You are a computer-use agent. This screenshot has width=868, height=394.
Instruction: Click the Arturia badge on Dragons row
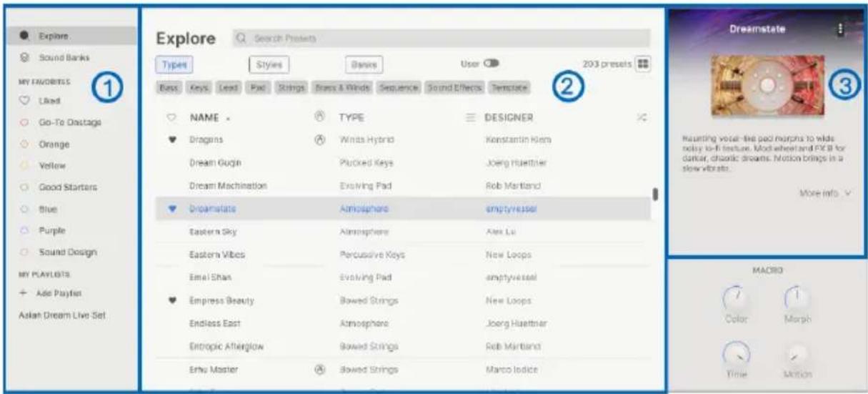point(319,139)
